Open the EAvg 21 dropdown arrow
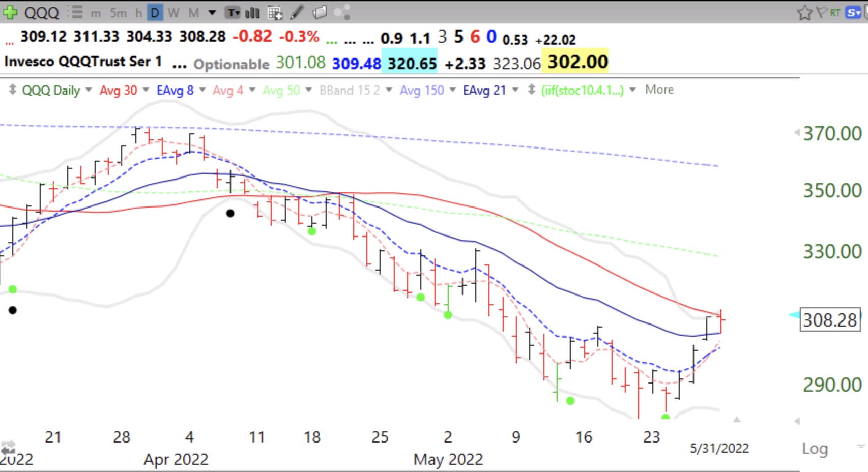 click(515, 90)
